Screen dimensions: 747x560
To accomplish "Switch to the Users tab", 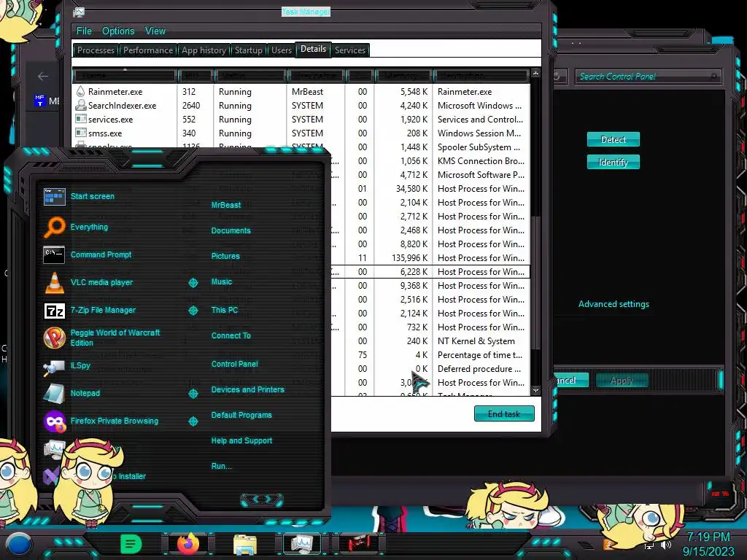I will 281,50.
